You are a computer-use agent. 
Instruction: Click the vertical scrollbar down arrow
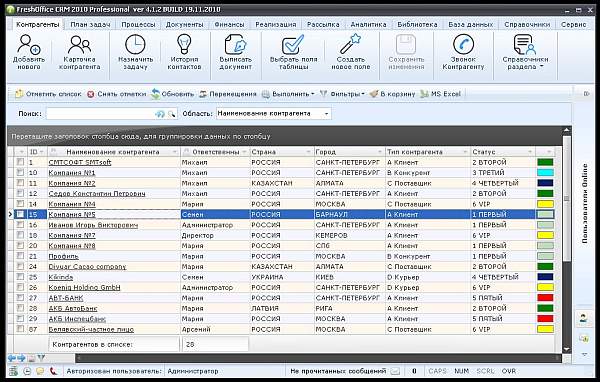pos(567,349)
